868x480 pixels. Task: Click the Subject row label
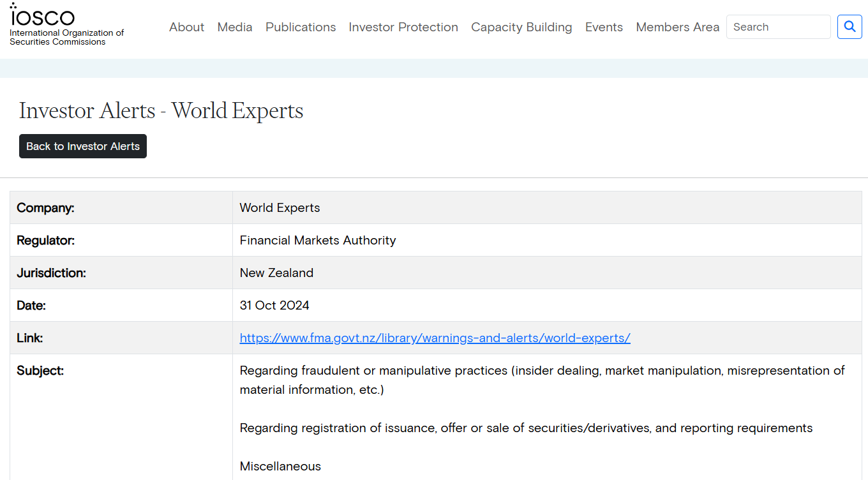(x=40, y=371)
